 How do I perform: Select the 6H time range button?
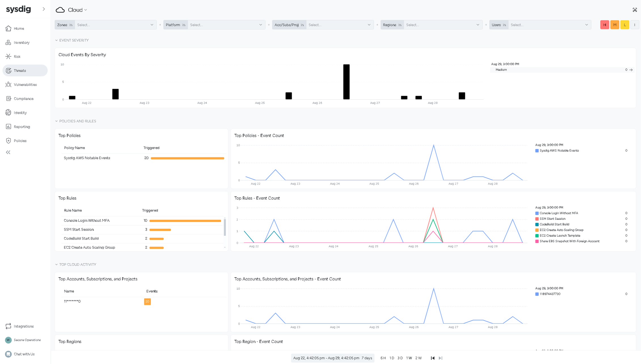coord(383,358)
